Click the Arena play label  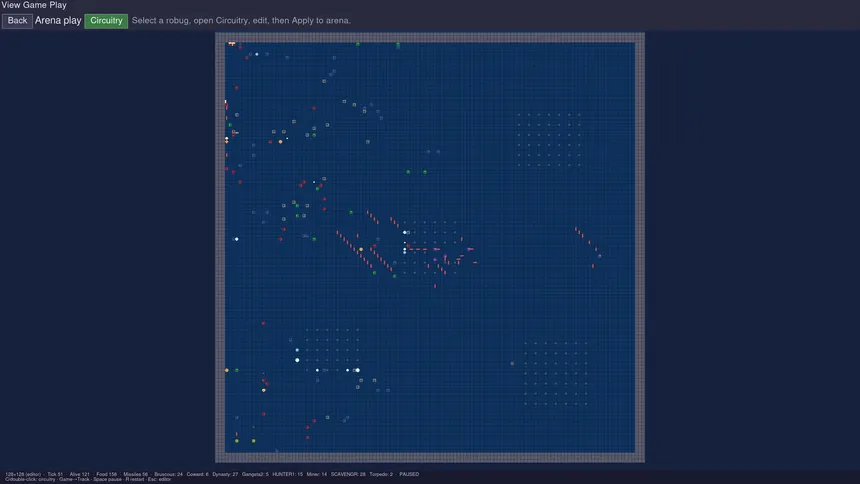[x=58, y=21]
